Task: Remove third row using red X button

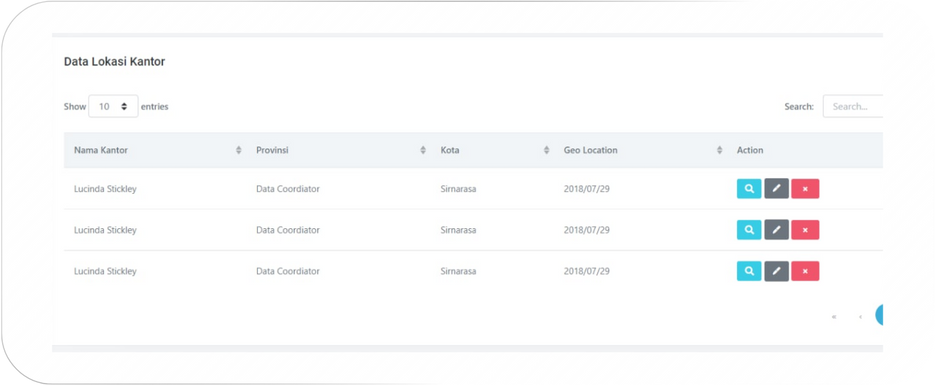Action: tap(805, 271)
